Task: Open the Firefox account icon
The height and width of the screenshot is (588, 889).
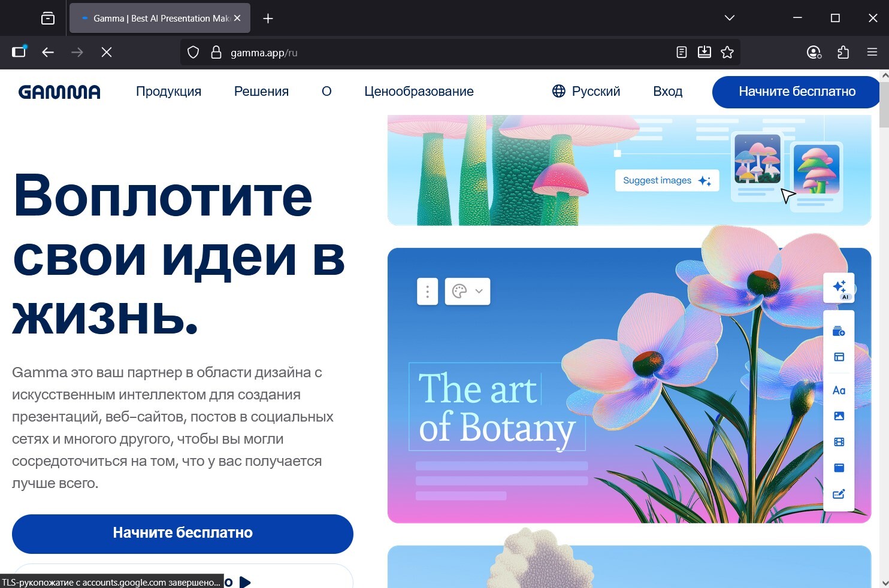Action: pyautogui.click(x=814, y=53)
